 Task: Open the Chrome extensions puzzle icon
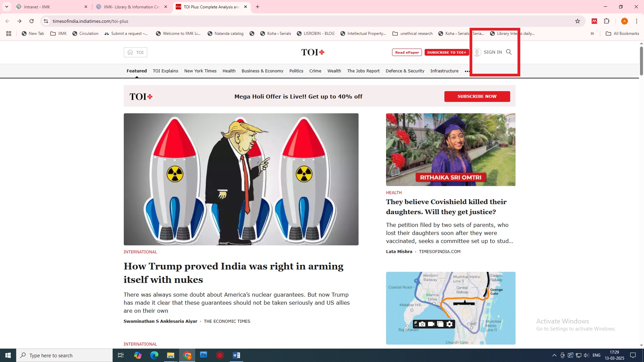point(606,21)
